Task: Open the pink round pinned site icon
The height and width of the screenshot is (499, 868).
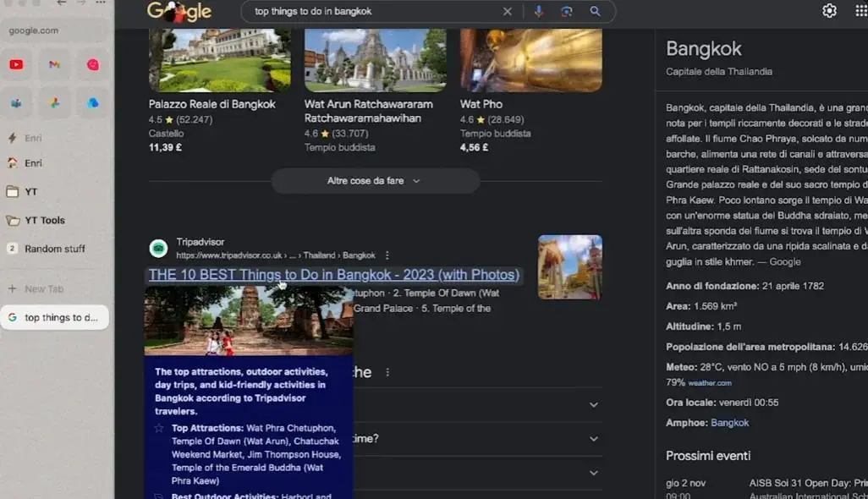Action: [93, 65]
